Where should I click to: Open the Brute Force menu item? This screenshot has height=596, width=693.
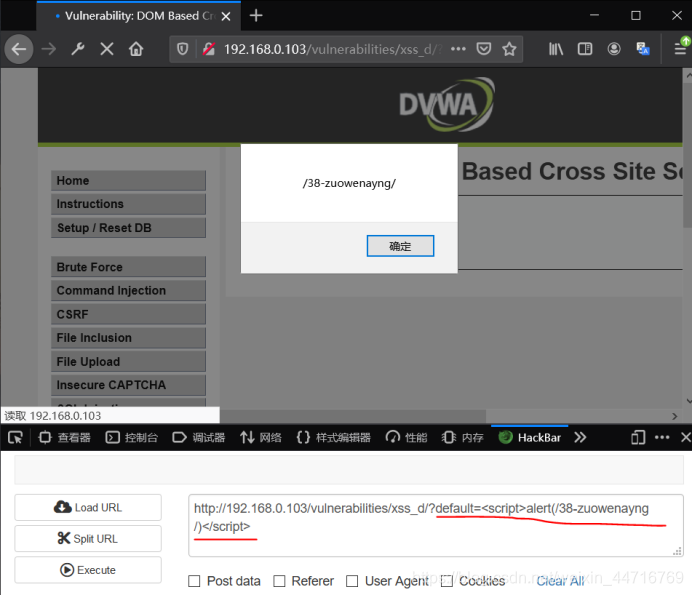point(128,267)
